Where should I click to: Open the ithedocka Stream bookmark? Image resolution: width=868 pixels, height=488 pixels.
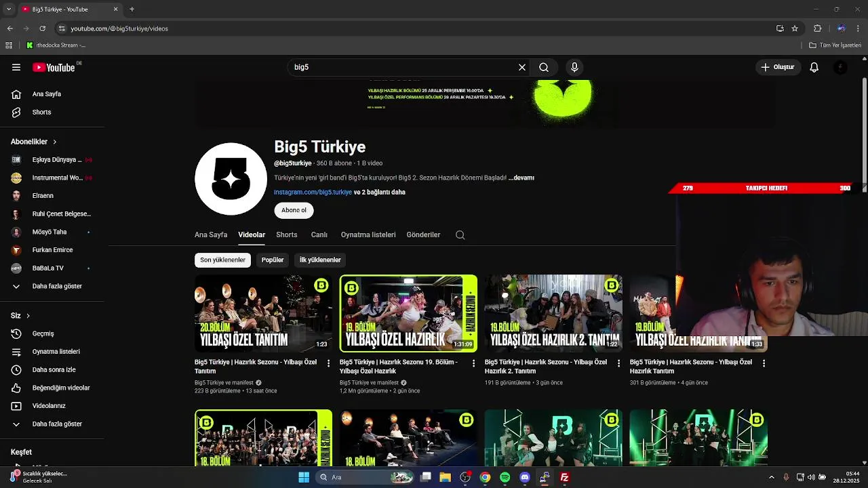point(56,45)
